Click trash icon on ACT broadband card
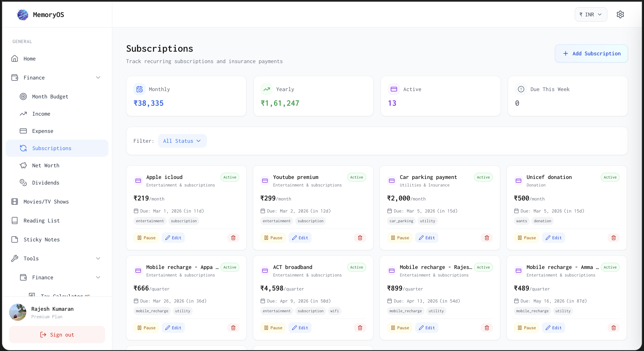This screenshot has width=644, height=351. pyautogui.click(x=360, y=328)
